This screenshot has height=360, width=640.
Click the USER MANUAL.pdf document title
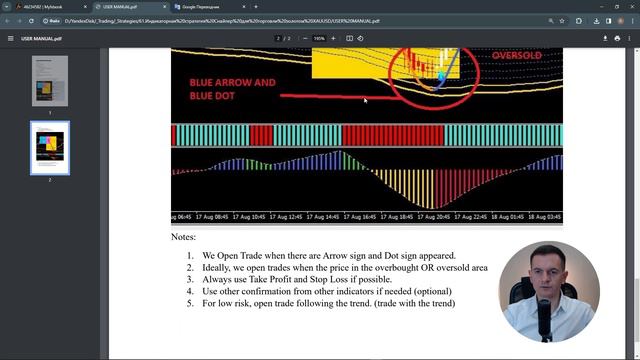pos(41,38)
